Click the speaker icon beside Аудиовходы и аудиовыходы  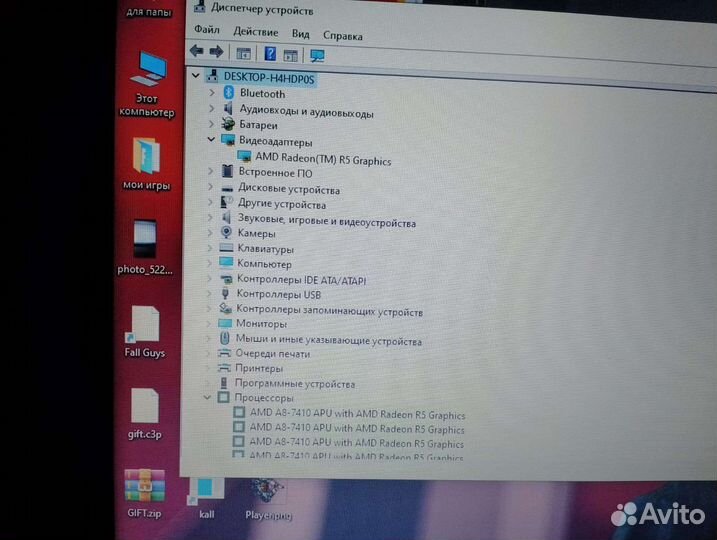click(228, 108)
